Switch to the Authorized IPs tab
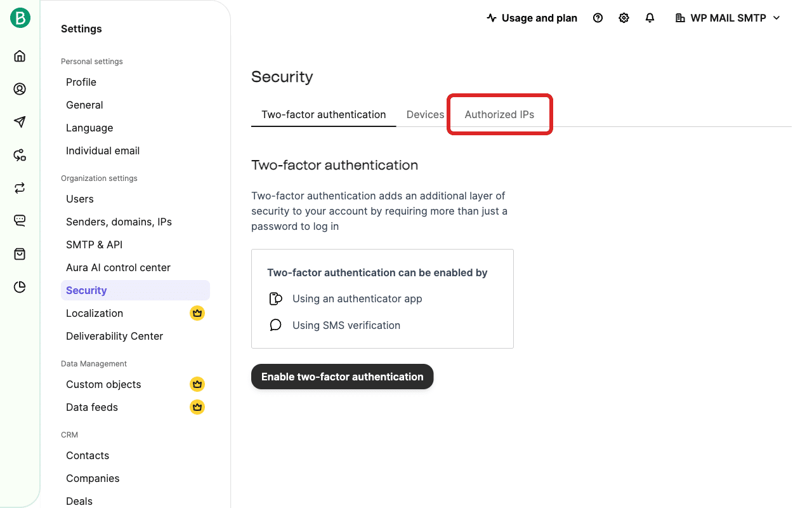Image resolution: width=812 pixels, height=508 pixels. [499, 114]
